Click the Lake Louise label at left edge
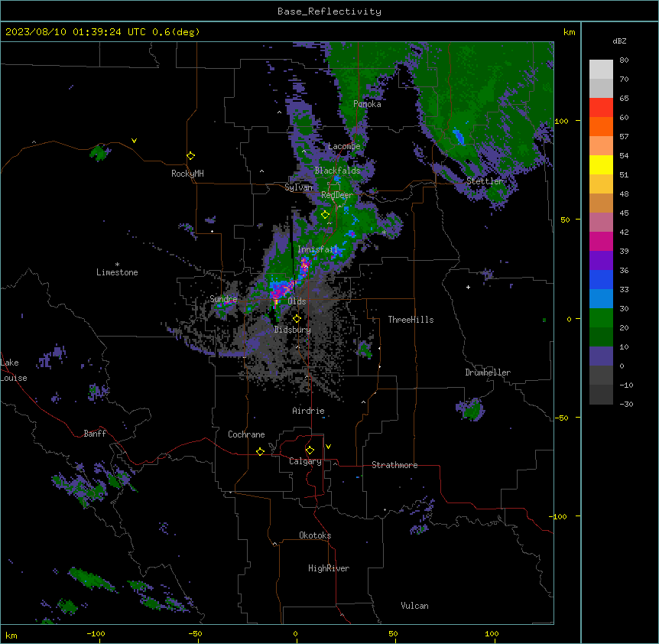 (x=14, y=370)
